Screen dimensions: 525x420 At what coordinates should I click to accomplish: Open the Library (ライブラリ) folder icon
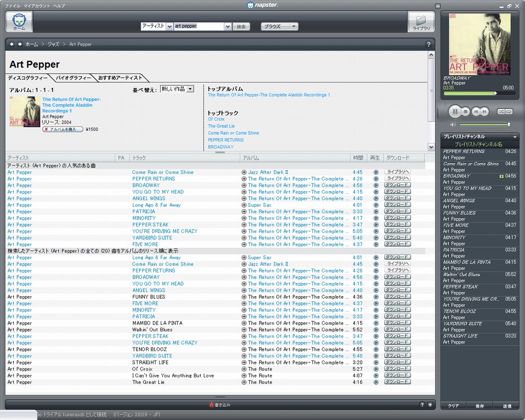click(x=421, y=22)
